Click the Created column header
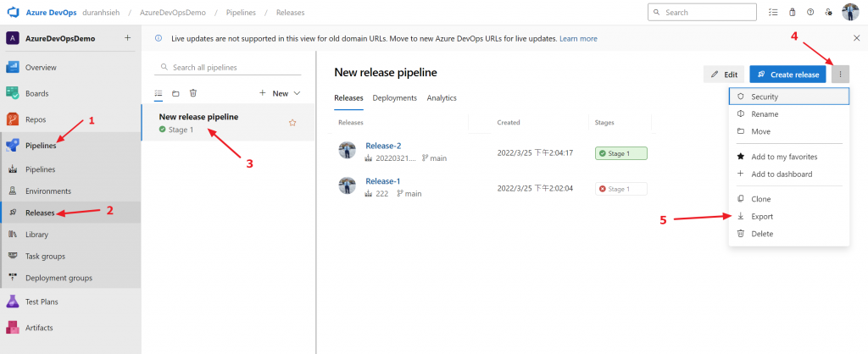This screenshot has height=354, width=868. point(509,122)
